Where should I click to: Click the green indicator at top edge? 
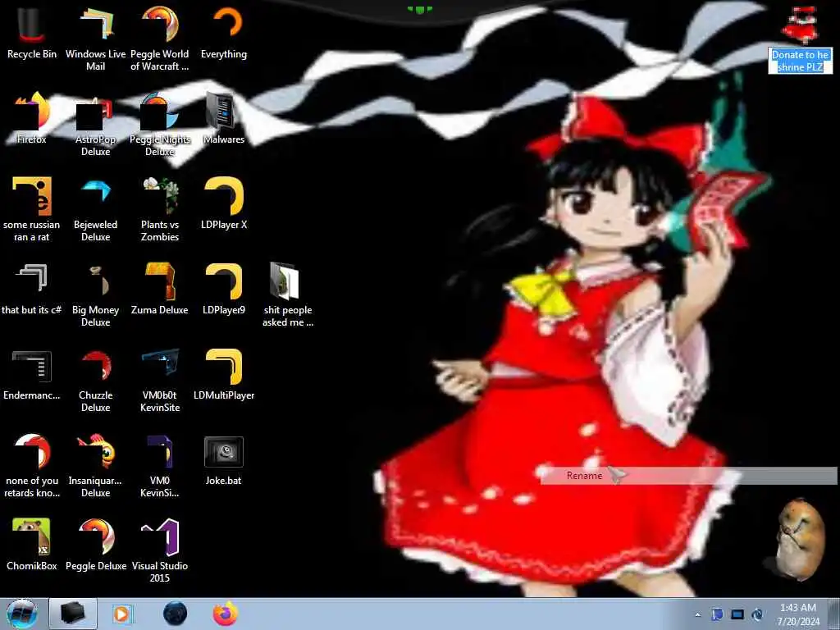coord(419,9)
